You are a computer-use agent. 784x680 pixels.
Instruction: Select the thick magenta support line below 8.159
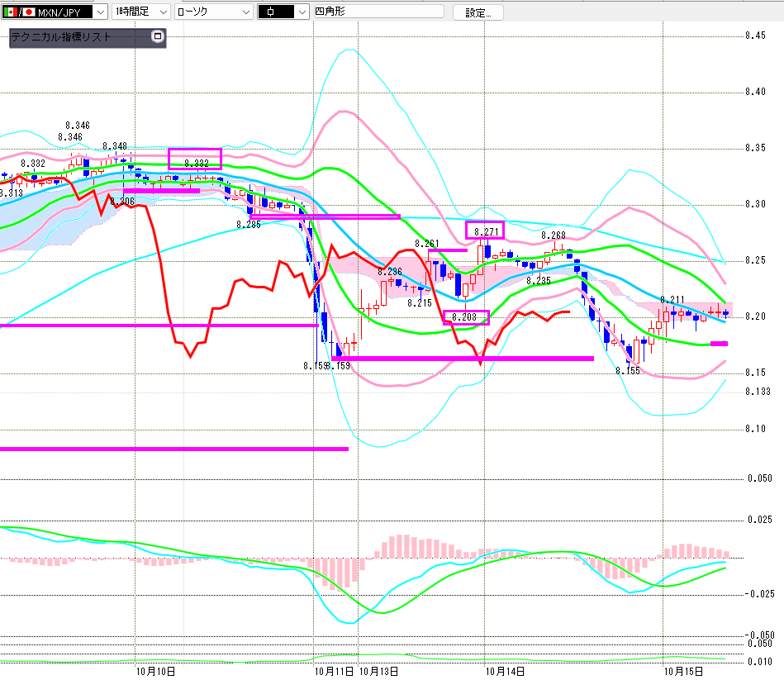(463, 359)
